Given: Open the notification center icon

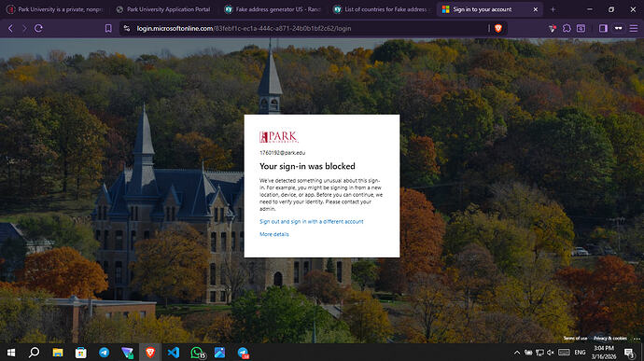Looking at the screenshot, I should pyautogui.click(x=629, y=353).
